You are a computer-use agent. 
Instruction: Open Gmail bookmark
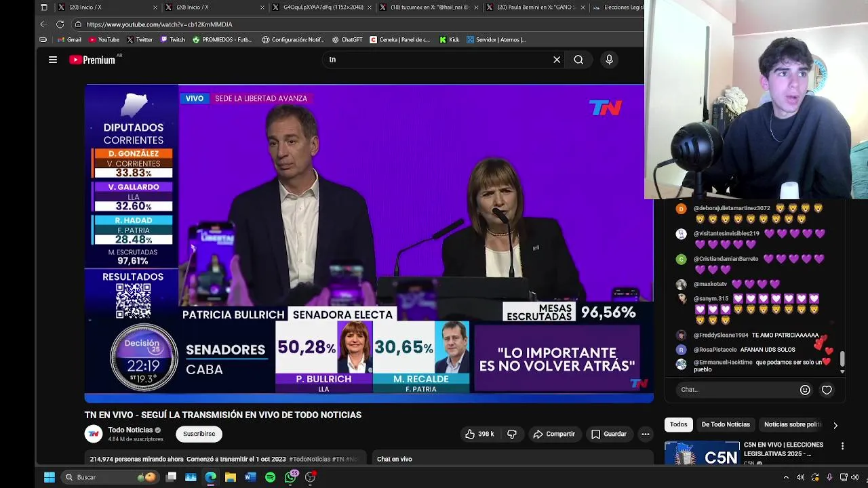(69, 40)
